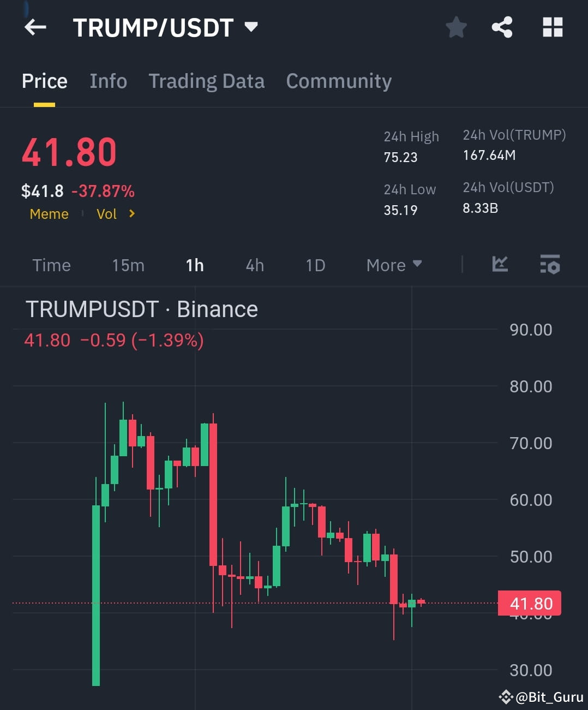Expand the More timeframes dropdown
The image size is (588, 710).
click(x=394, y=265)
